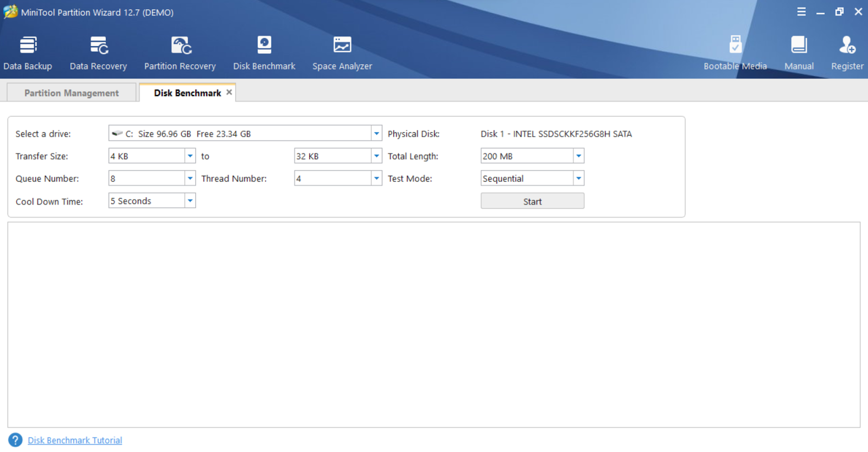Close the MiniTool Partition Wizard window
Viewport: 868px width, 452px height.
(858, 12)
